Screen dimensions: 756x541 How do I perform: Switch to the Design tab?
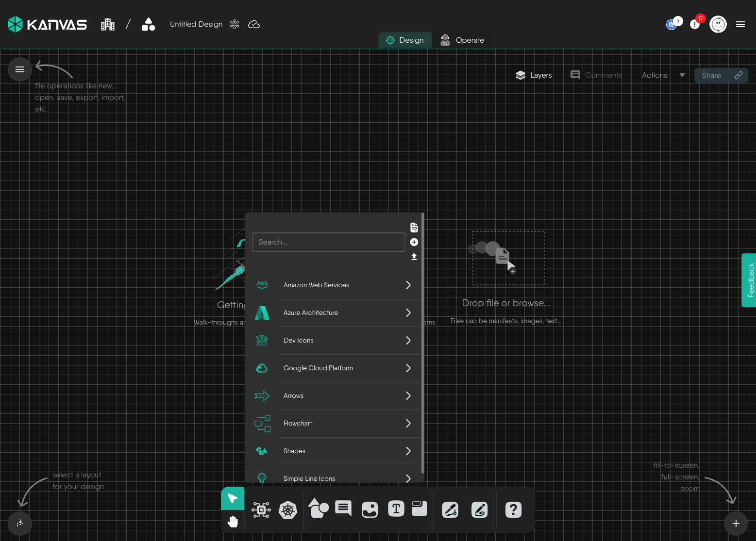pyautogui.click(x=405, y=40)
